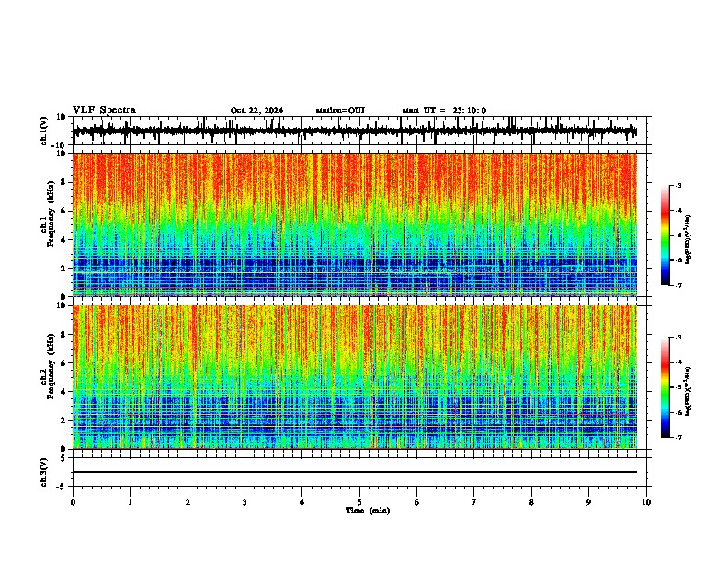This screenshot has width=728, height=563.
Task: Click the ch.1 waveform trace panel
Action: (x=359, y=131)
